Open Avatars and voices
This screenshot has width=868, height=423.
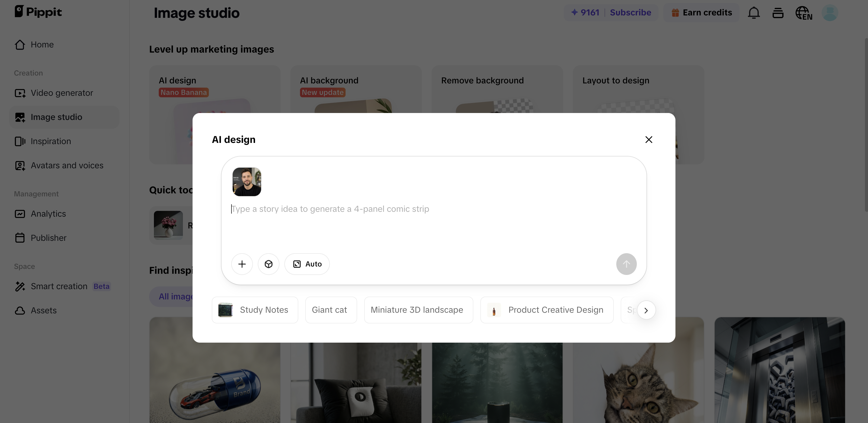(x=64, y=165)
